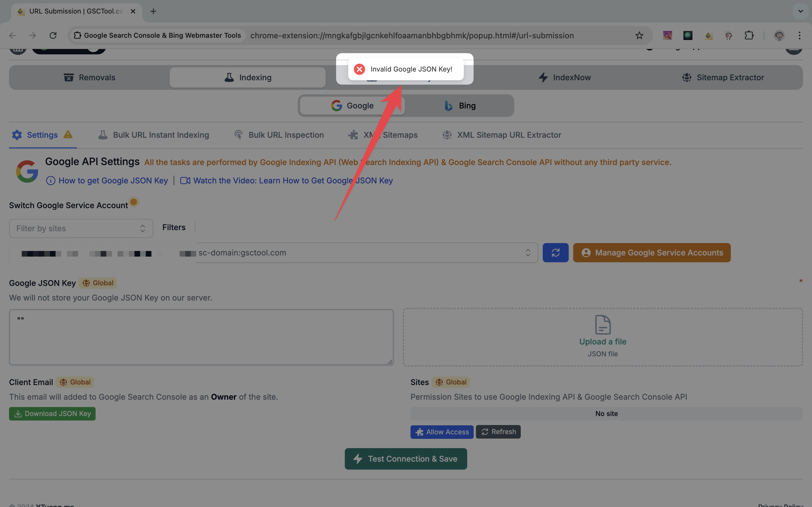
Task: Click the Upload a file JSON icon
Action: [x=602, y=324]
